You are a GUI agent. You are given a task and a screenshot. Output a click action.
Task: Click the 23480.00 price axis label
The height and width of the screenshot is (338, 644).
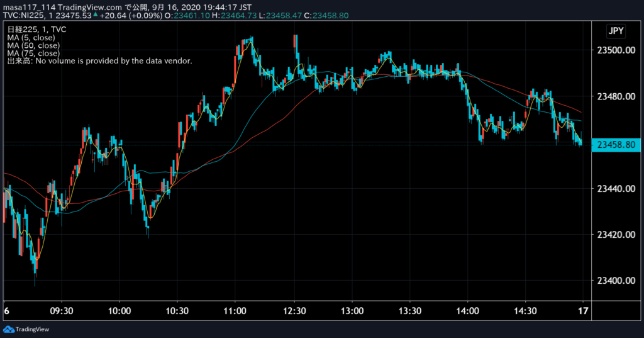pyautogui.click(x=616, y=96)
